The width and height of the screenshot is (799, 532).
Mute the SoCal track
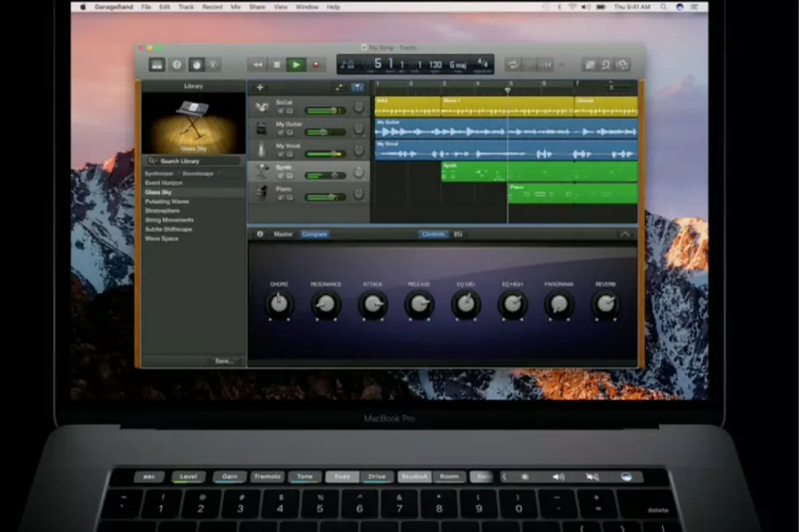[280, 111]
